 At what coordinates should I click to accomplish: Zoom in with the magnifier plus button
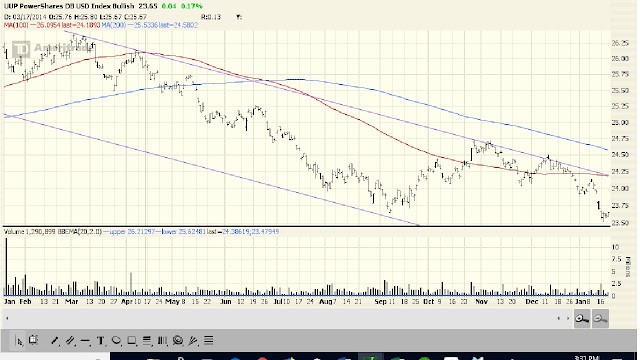(x=582, y=319)
